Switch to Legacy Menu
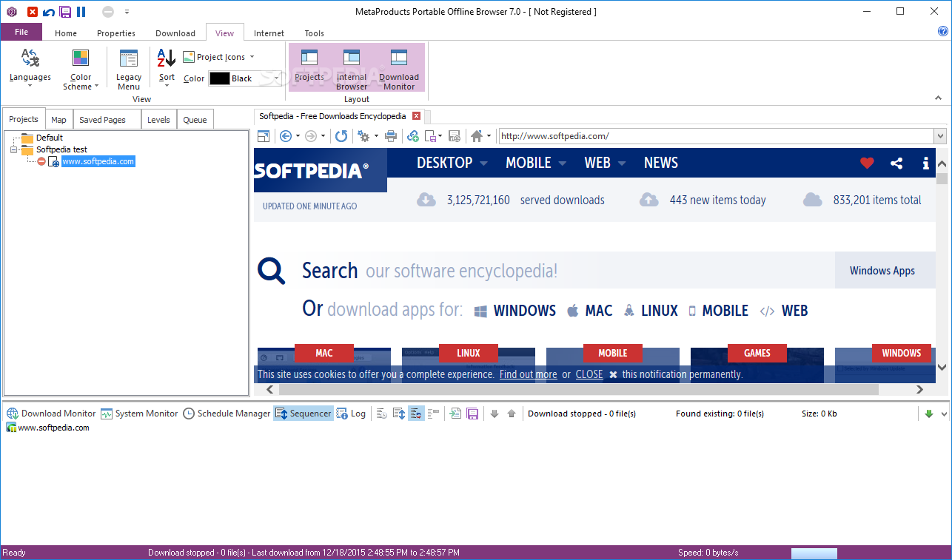The width and height of the screenshot is (952, 560). click(x=129, y=70)
